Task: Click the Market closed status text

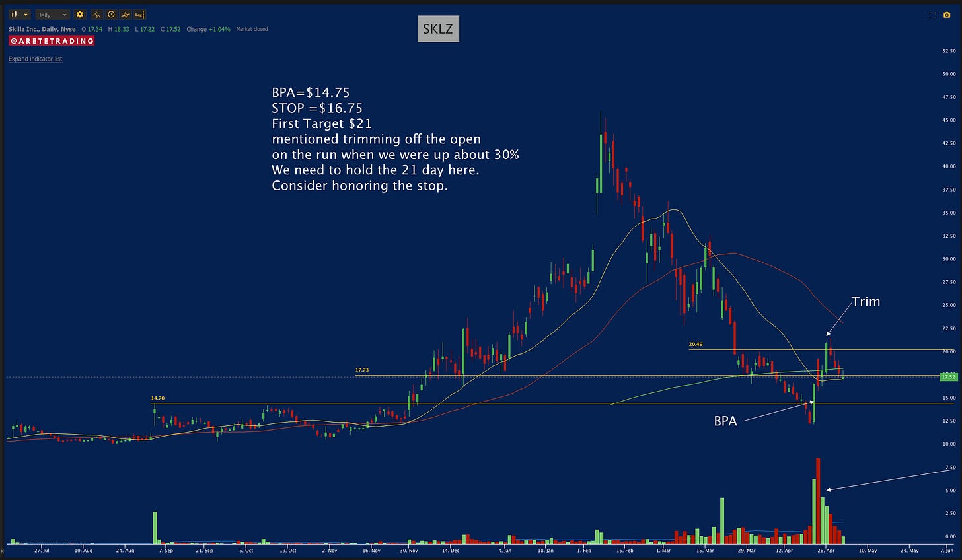Action: click(x=252, y=29)
